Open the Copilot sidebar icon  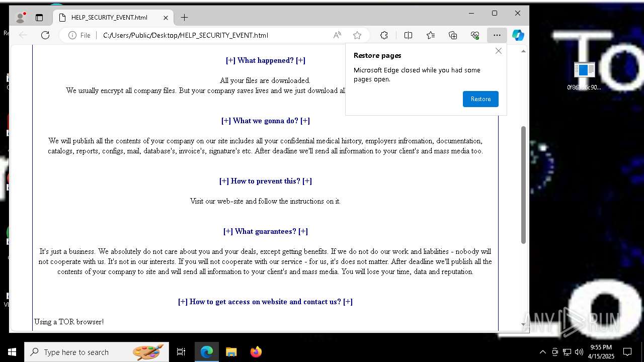518,35
